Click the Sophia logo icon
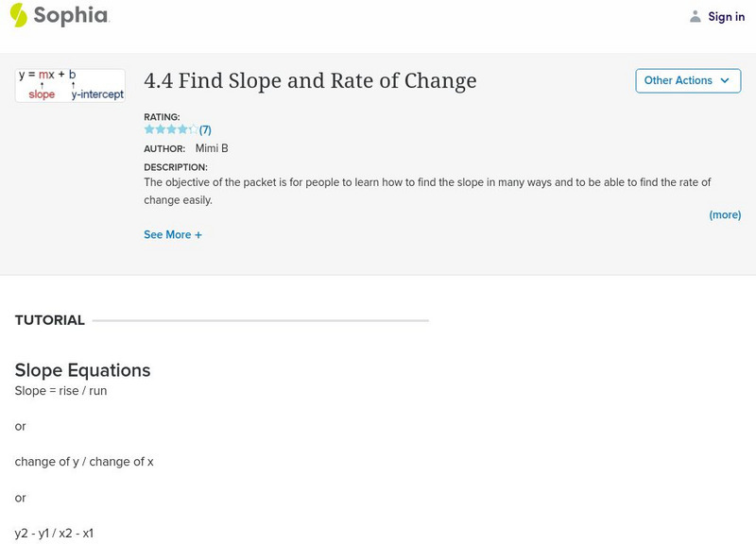This screenshot has width=756, height=544. [x=19, y=15]
